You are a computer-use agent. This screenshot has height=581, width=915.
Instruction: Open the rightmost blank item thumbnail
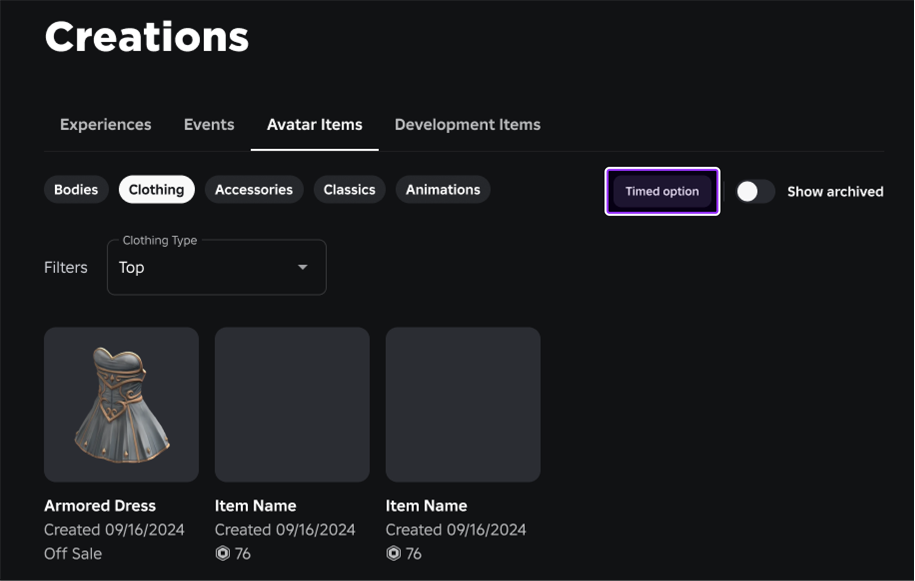click(463, 404)
